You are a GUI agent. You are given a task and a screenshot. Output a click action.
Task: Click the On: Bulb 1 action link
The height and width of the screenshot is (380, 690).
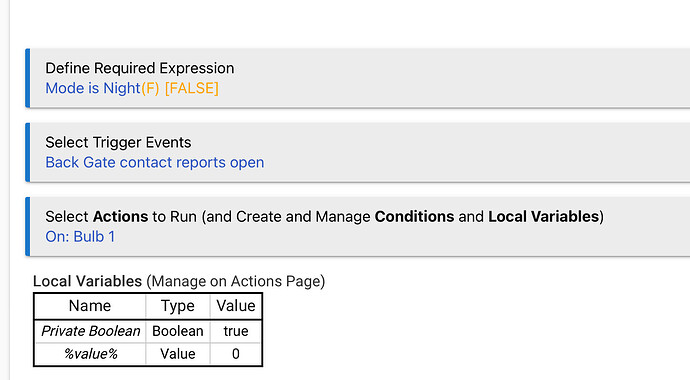[80, 237]
